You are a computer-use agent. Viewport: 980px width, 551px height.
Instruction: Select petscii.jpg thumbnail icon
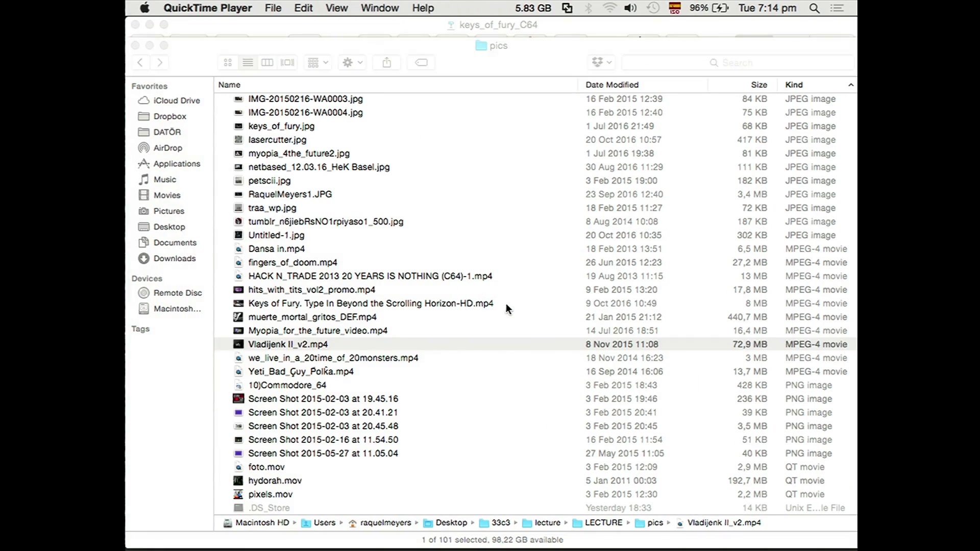tap(238, 181)
